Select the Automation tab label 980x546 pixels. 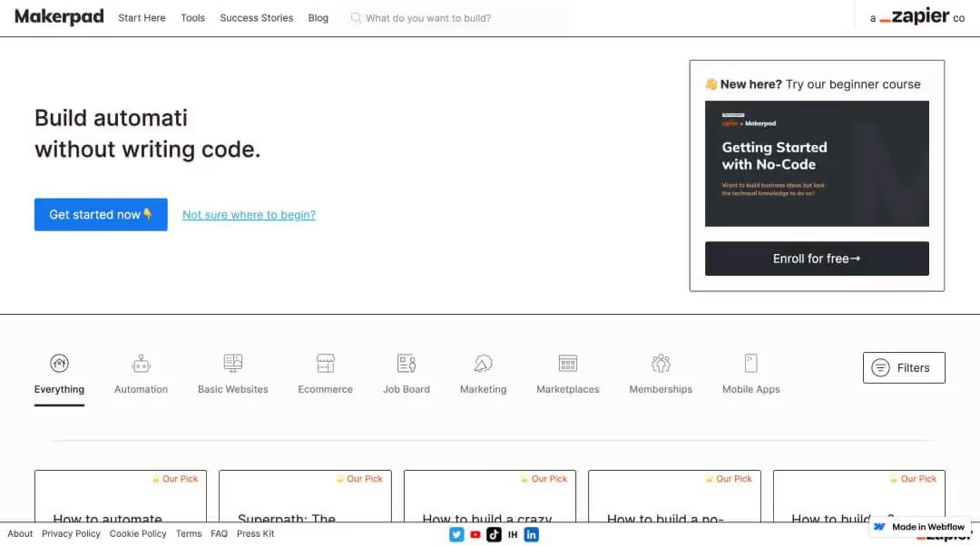142,389
